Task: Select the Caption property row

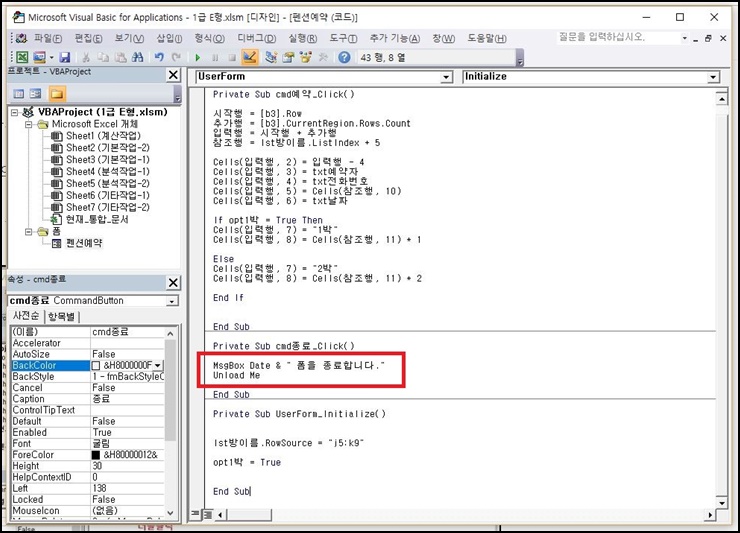Action: pos(88,399)
